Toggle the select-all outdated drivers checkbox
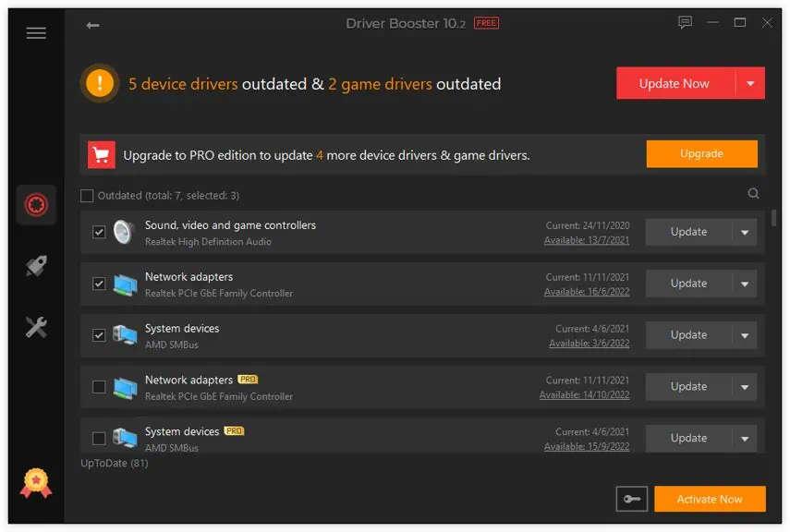 [87, 195]
